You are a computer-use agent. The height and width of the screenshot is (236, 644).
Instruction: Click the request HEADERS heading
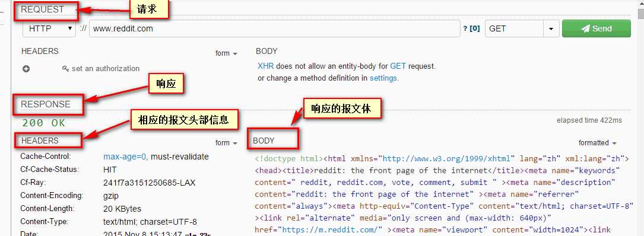pos(40,52)
